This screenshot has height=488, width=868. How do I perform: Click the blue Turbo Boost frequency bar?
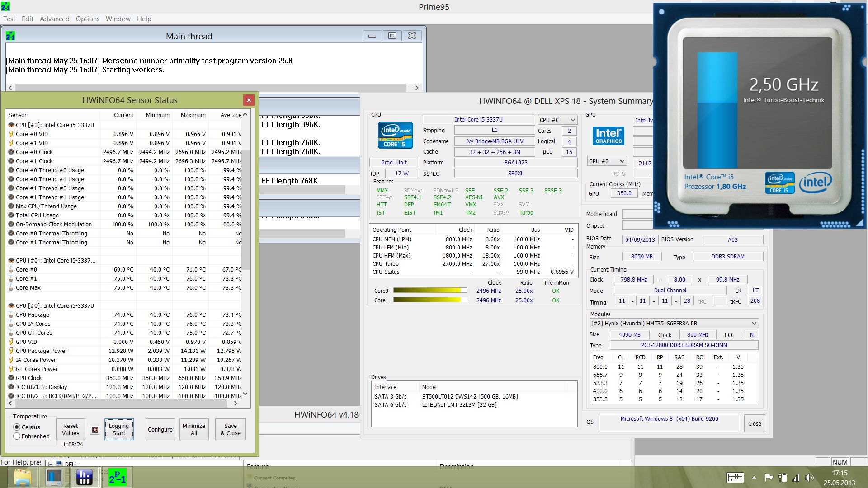[x=717, y=110]
